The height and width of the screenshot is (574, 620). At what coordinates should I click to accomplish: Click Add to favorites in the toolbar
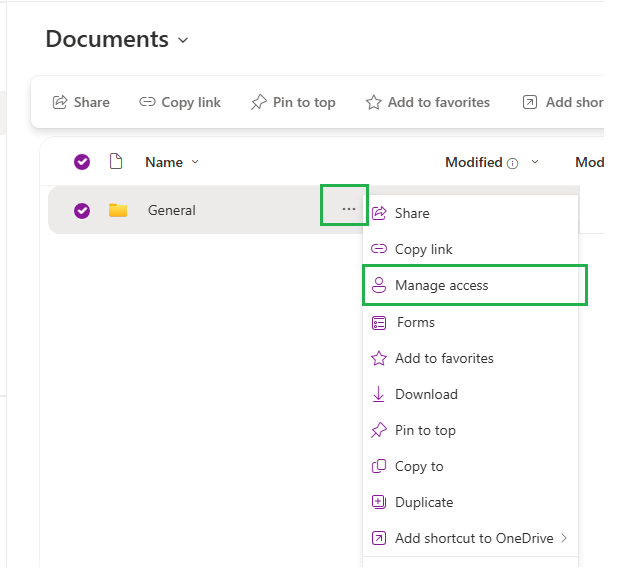(428, 102)
